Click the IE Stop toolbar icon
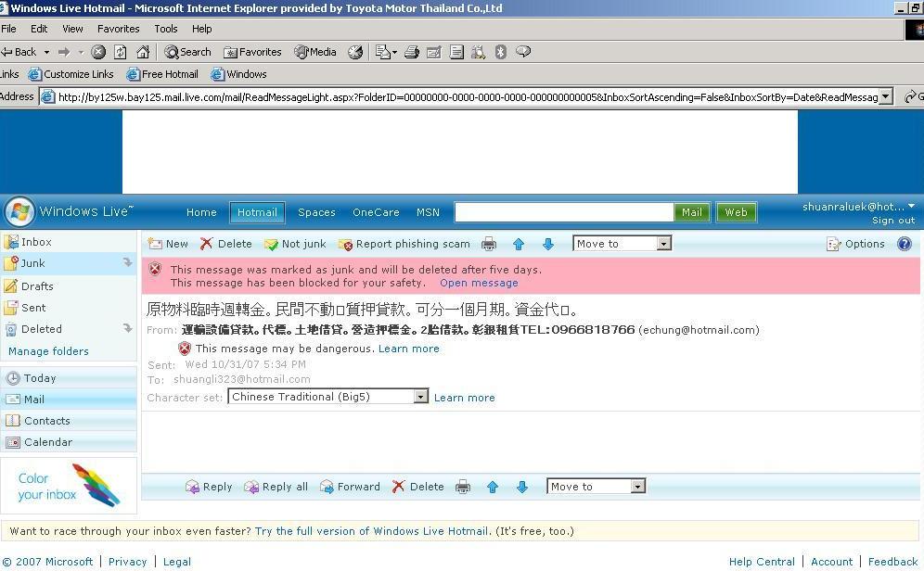 coord(98,52)
